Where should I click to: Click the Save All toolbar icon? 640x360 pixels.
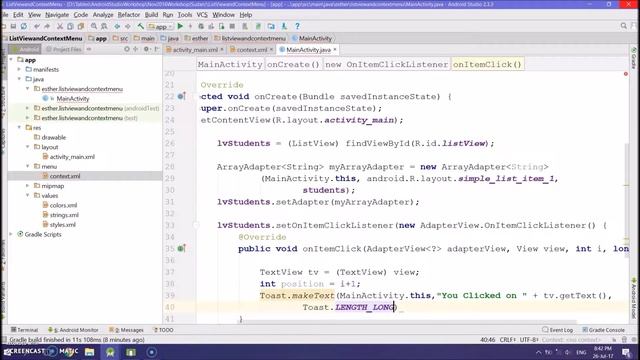(x=13, y=26)
